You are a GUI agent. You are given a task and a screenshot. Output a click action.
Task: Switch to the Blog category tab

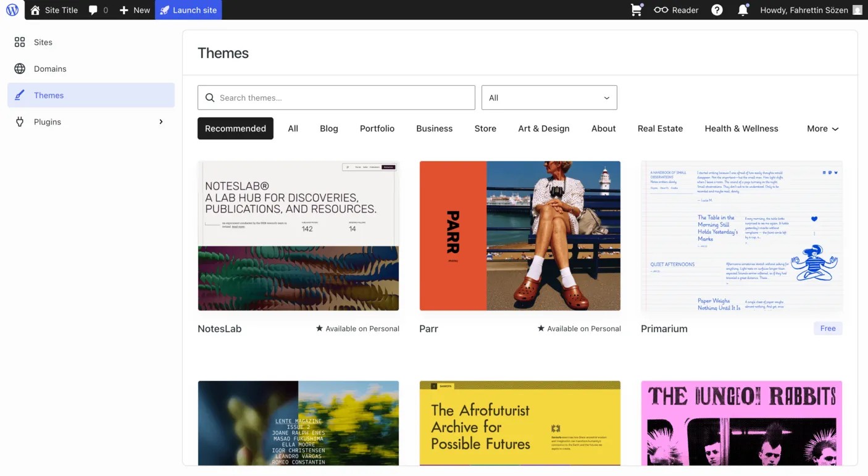(x=328, y=128)
